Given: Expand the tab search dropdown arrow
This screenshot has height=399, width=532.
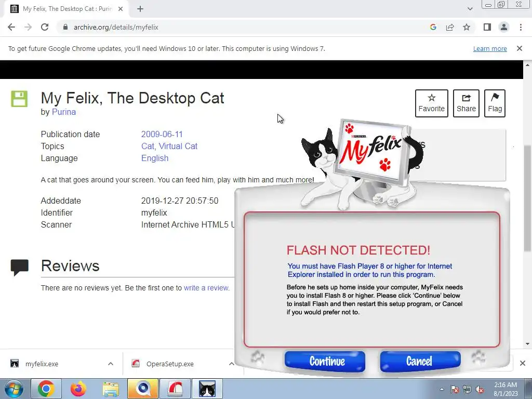Looking at the screenshot, I should pos(470,9).
